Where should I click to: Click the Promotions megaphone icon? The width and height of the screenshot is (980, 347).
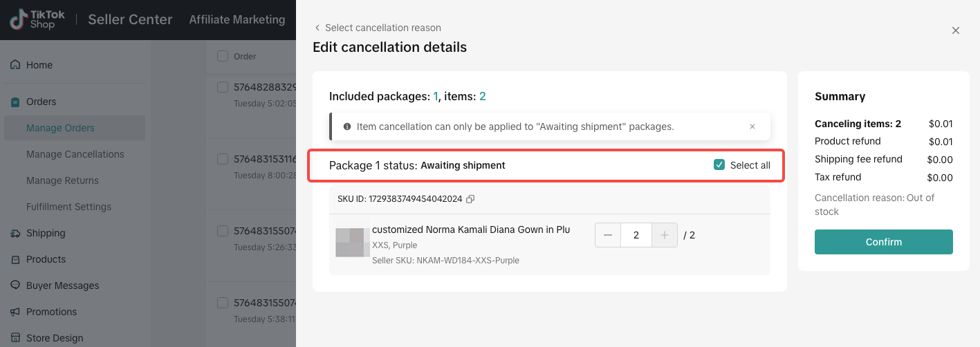pos(15,312)
